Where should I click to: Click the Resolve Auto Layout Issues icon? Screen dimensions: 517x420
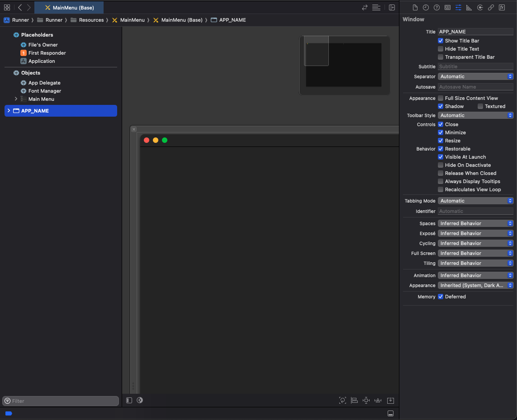[378, 401]
